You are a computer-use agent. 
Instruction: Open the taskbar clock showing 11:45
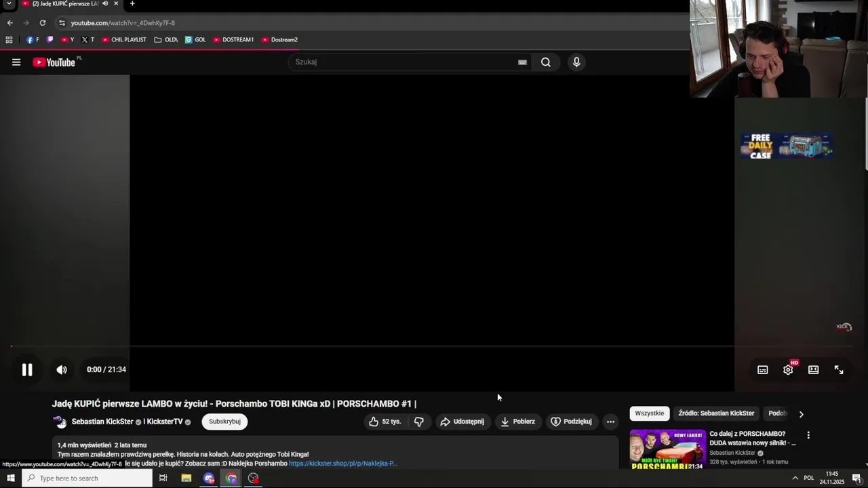(x=832, y=479)
